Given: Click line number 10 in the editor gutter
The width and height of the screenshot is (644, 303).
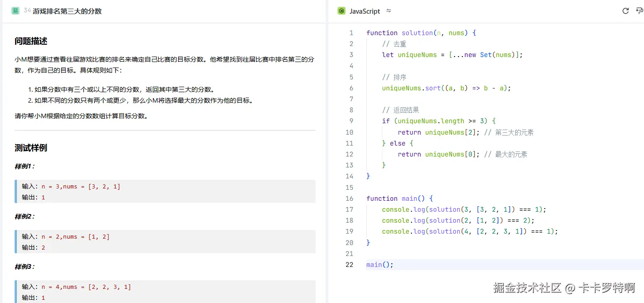Looking at the screenshot, I should 349,132.
